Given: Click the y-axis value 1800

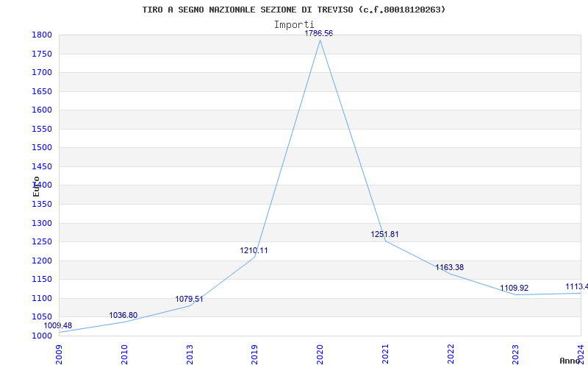Looking at the screenshot, I should [x=42, y=35].
